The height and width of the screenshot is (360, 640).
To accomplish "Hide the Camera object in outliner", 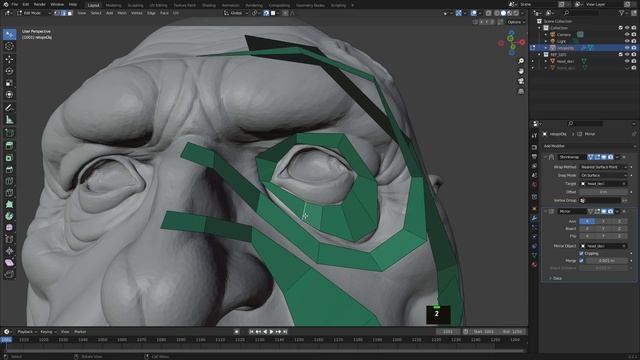I will (627, 35).
